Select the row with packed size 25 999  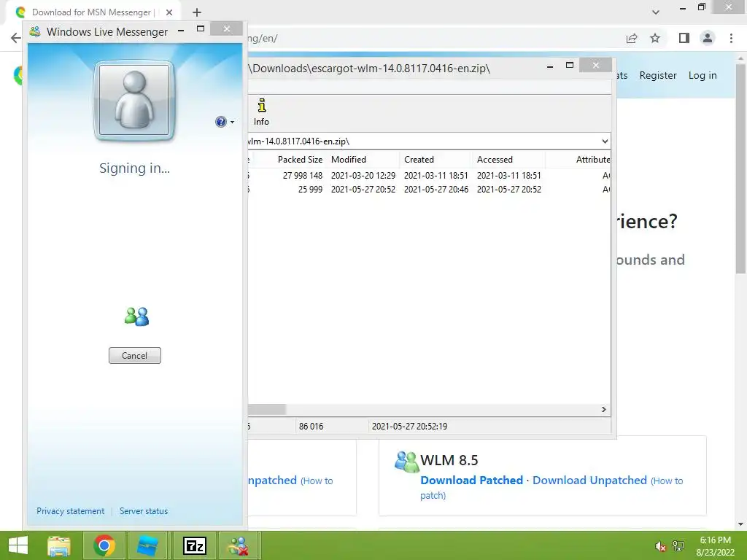pyautogui.click(x=429, y=190)
